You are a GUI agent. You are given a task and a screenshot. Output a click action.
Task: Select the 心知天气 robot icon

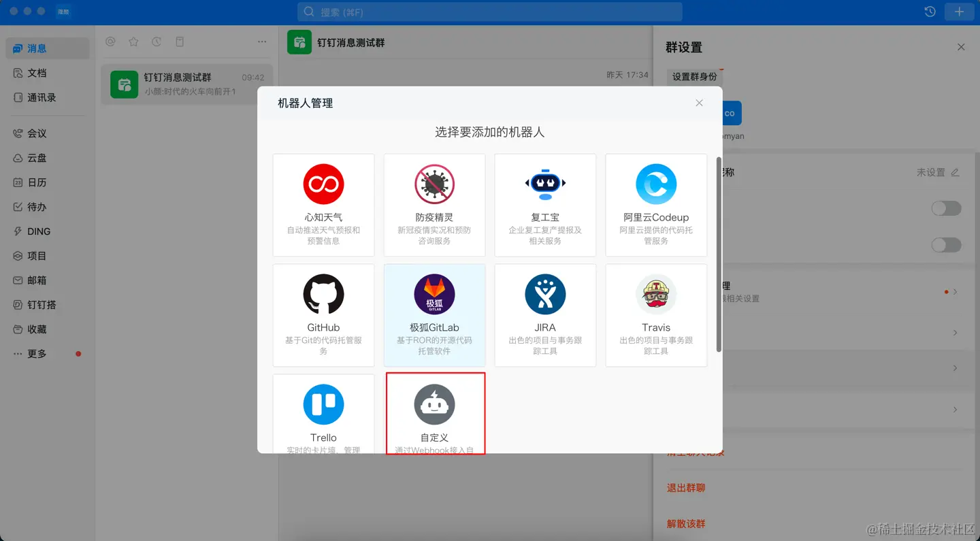point(323,184)
